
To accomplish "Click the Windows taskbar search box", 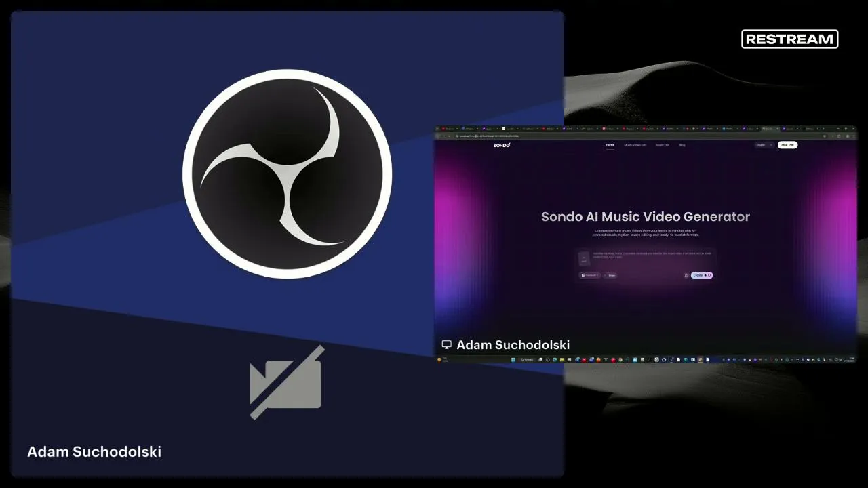I will 527,359.
